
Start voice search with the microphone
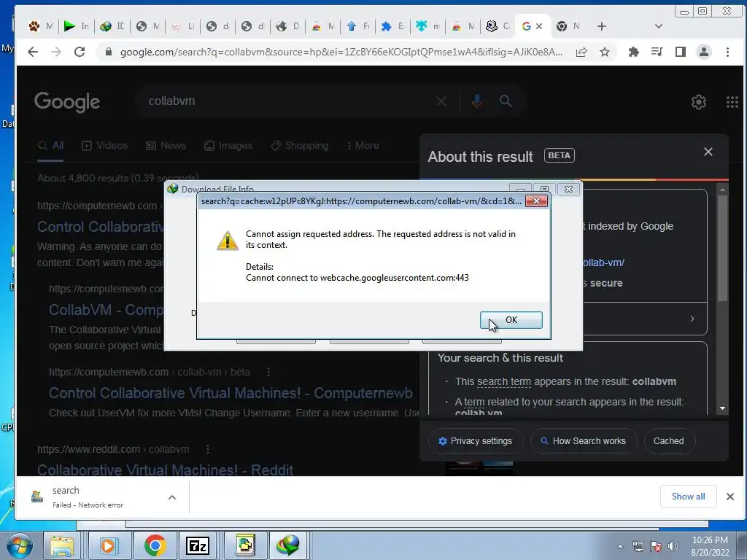pos(476,101)
